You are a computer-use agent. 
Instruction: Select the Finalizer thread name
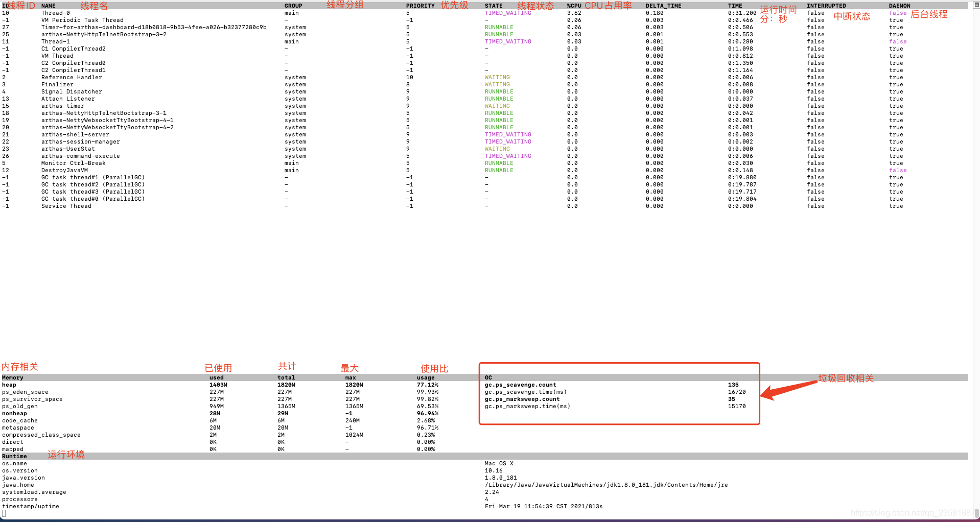tap(57, 85)
